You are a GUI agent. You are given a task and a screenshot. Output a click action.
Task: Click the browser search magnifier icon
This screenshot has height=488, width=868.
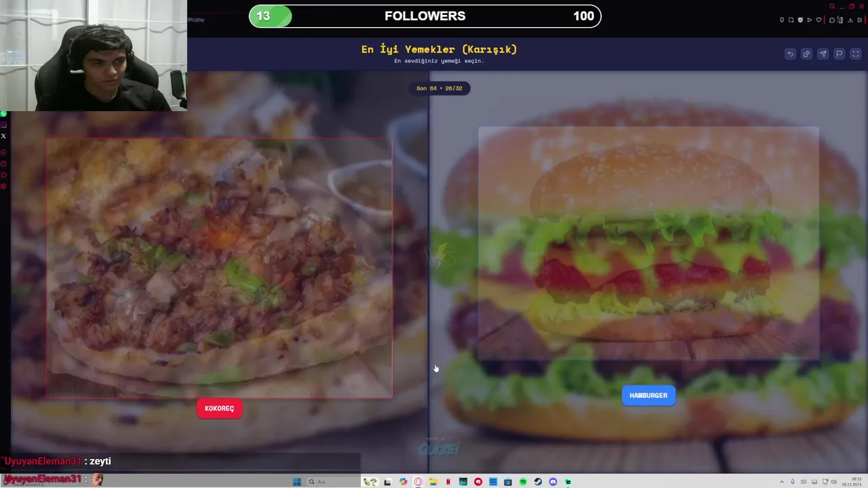tap(832, 6)
